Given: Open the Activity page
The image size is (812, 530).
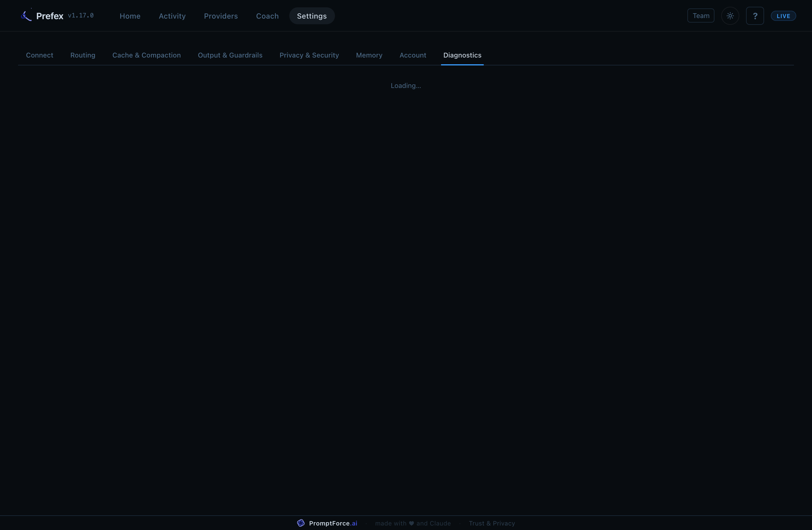Looking at the screenshot, I should click(x=172, y=16).
